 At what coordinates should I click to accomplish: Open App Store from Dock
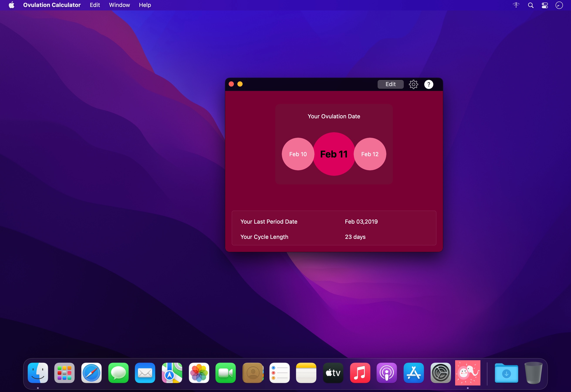[x=414, y=373]
